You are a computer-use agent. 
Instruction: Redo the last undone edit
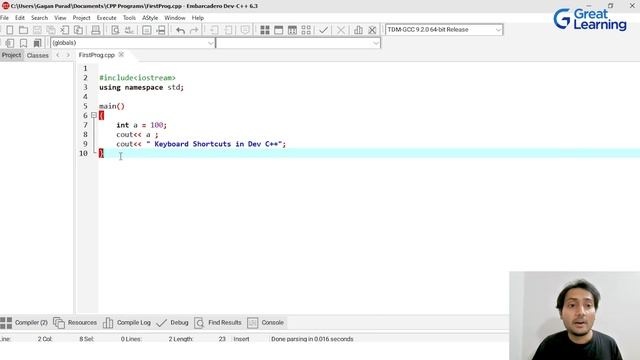pyautogui.click(x=194, y=30)
